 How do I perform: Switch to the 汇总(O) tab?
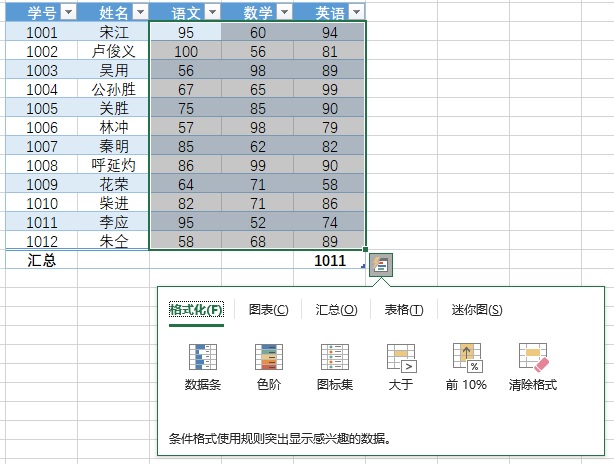pos(336,310)
